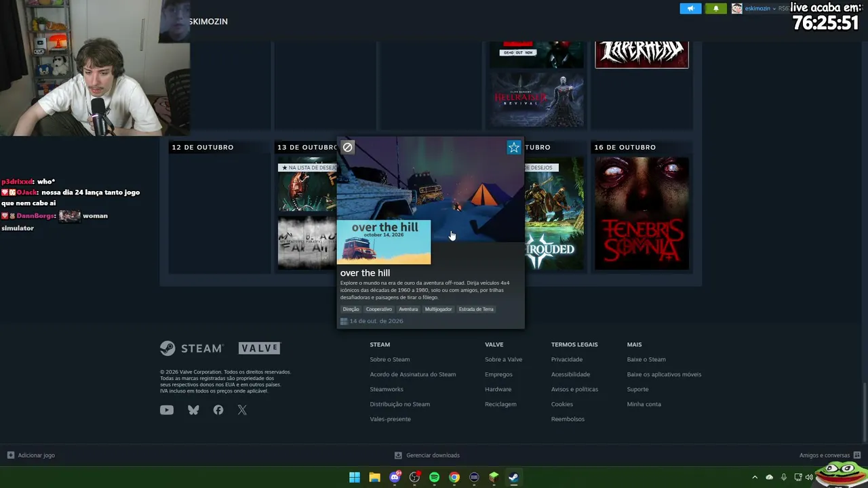
Task: Open the Suporte footer link
Action: tap(638, 389)
